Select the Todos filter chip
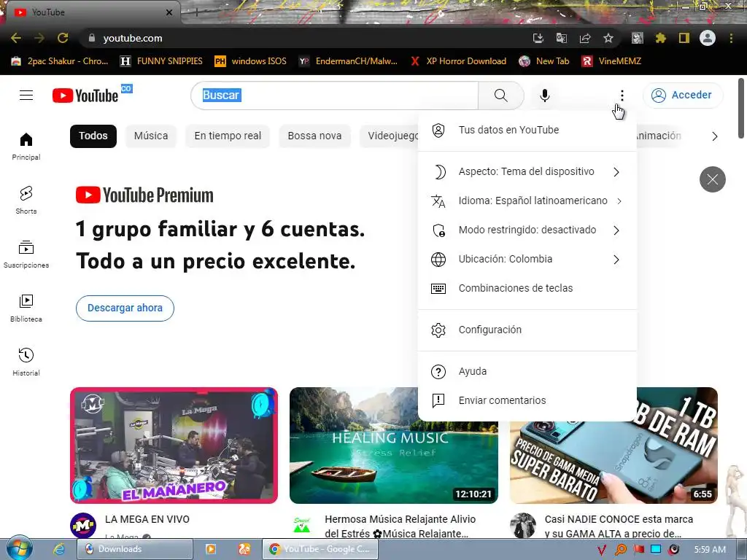The width and height of the screenshot is (747, 560). 93,136
